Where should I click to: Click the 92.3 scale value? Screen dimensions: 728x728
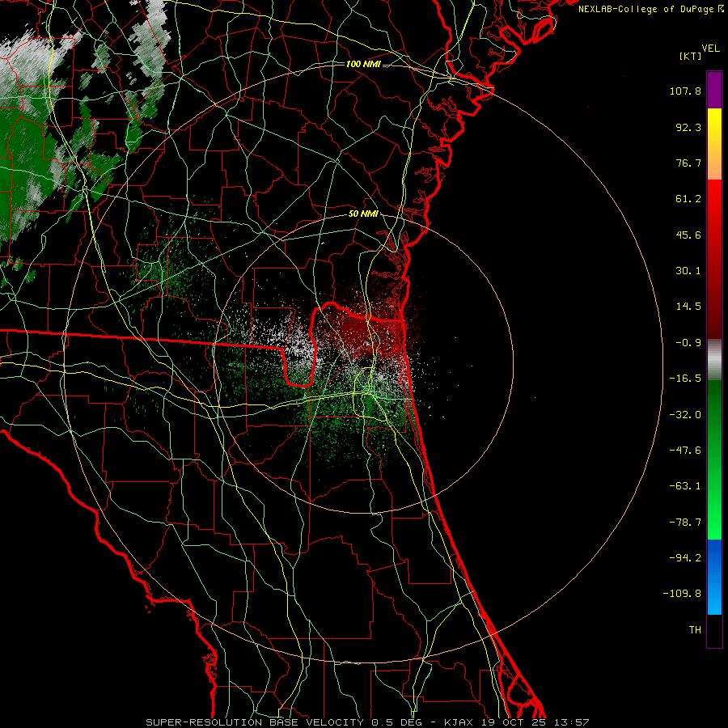point(688,127)
